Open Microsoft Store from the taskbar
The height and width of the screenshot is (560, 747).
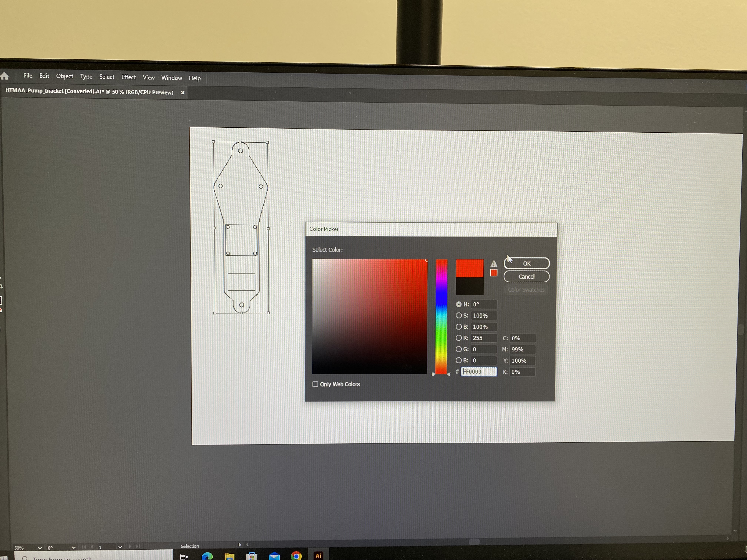(x=252, y=556)
